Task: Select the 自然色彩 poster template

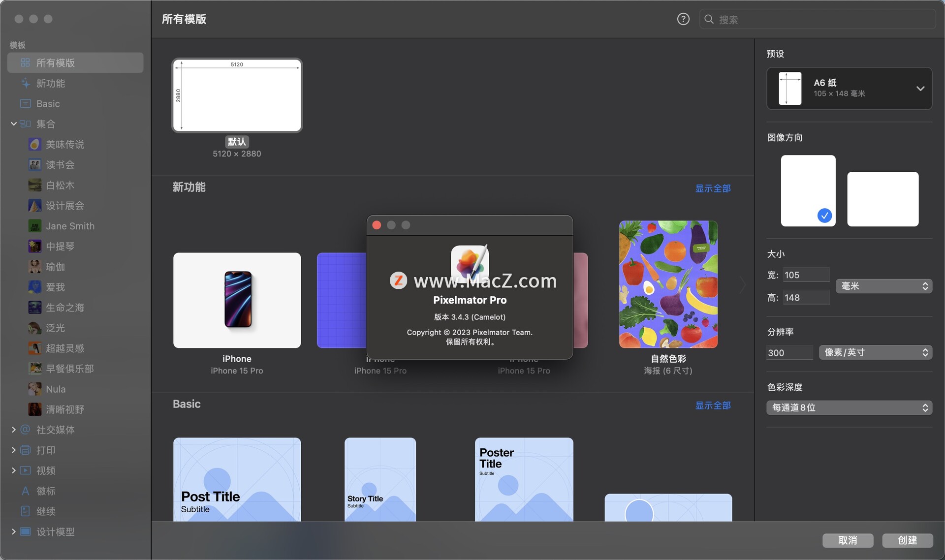Action: (x=668, y=284)
